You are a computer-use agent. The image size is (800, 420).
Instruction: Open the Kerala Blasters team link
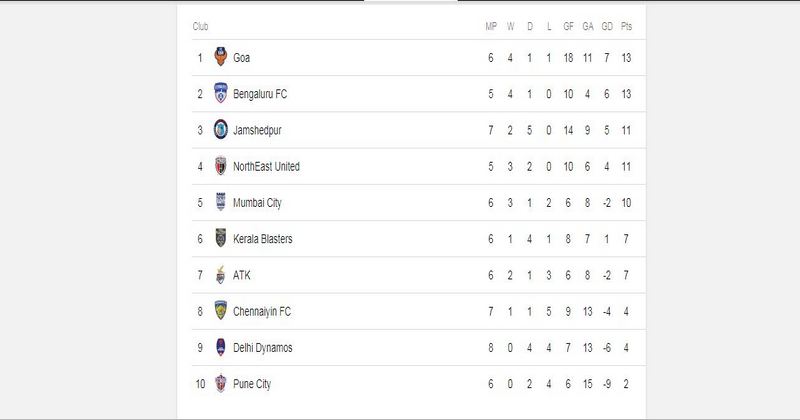[x=262, y=239]
